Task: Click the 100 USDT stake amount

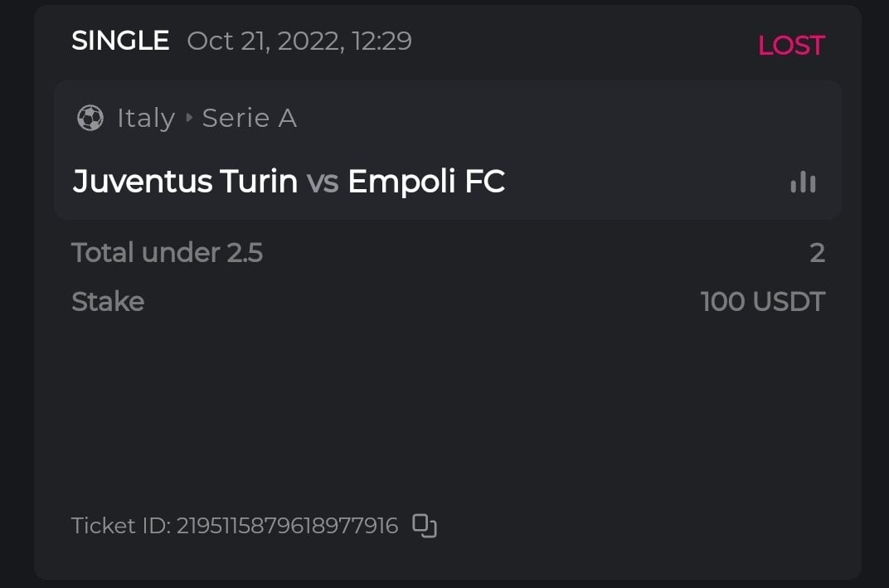Action: click(x=762, y=301)
